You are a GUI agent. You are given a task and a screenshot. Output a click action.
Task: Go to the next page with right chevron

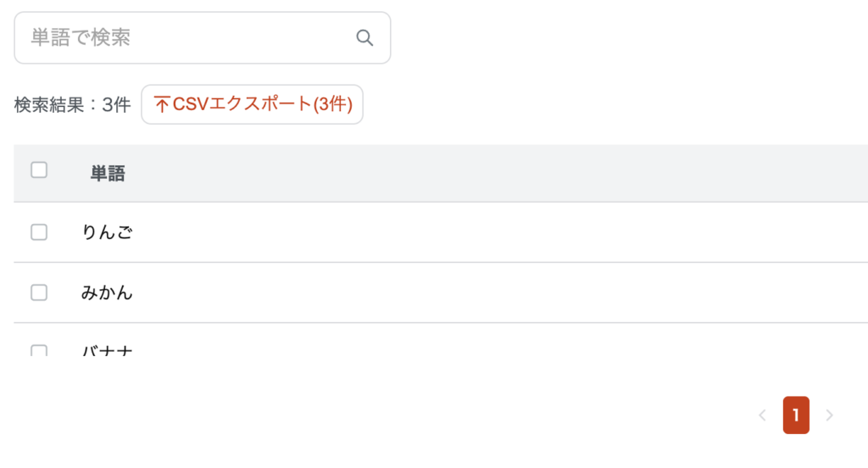click(830, 415)
